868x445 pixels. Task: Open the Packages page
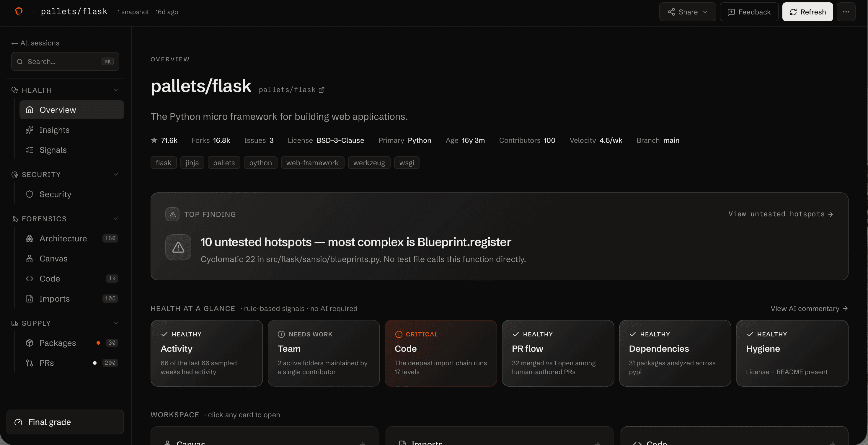(71, 343)
